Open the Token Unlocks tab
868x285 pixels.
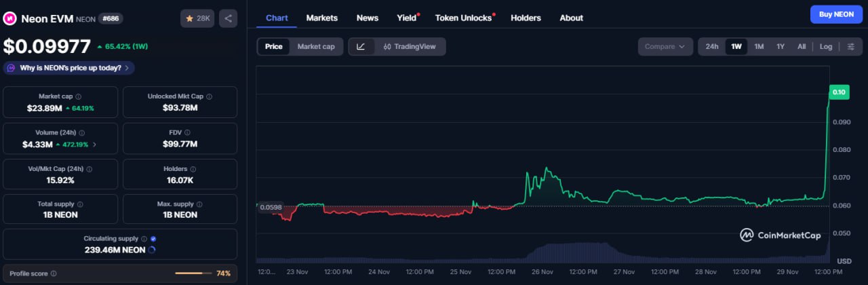[x=464, y=18]
